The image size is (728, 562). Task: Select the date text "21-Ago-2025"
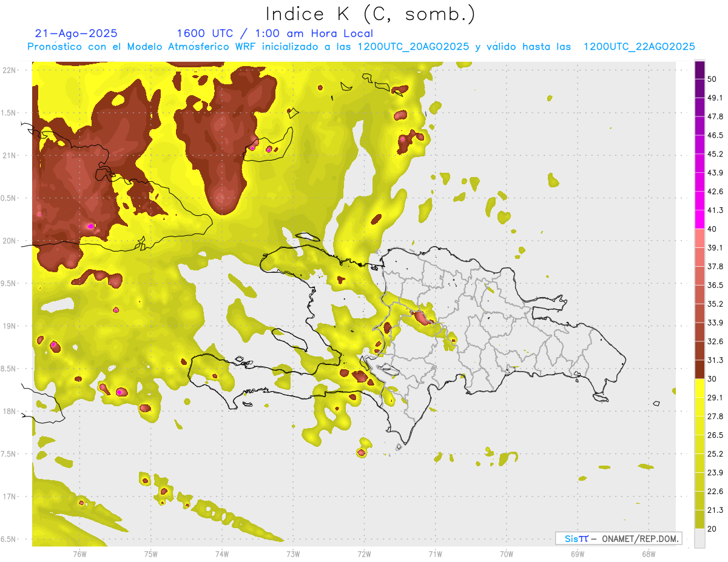coord(76,33)
